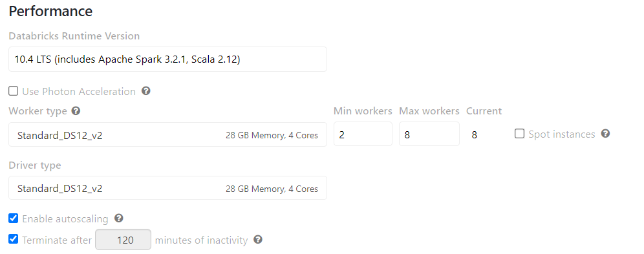The width and height of the screenshot is (644, 254).
Task: Open the Enable autoscaling help tooltip icon
Action: 119,218
